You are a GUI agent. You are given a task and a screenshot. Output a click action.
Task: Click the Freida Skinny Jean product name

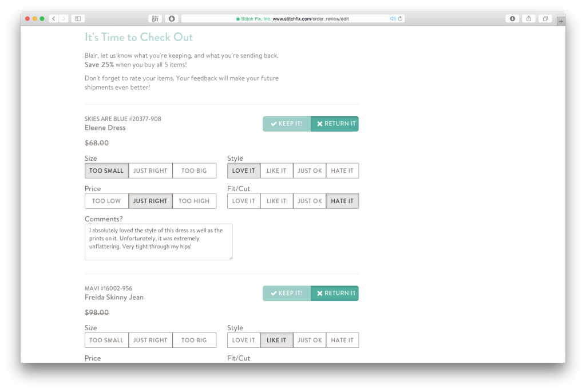click(114, 298)
